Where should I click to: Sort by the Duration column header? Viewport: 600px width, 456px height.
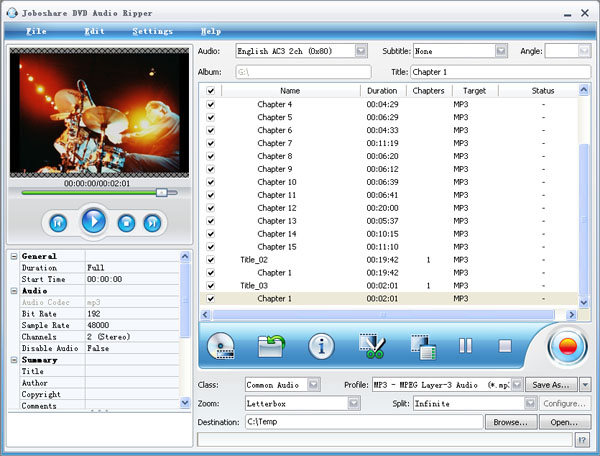tap(382, 91)
